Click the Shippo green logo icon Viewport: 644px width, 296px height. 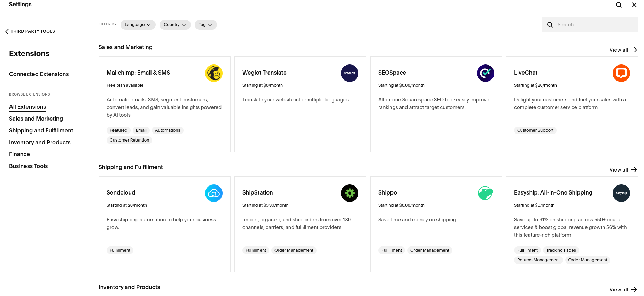tap(486, 193)
